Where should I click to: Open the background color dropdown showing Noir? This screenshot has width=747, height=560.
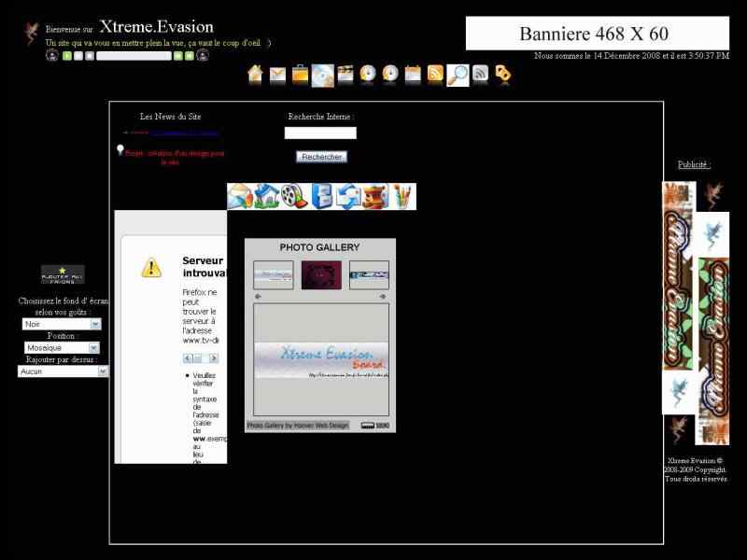tap(62, 325)
